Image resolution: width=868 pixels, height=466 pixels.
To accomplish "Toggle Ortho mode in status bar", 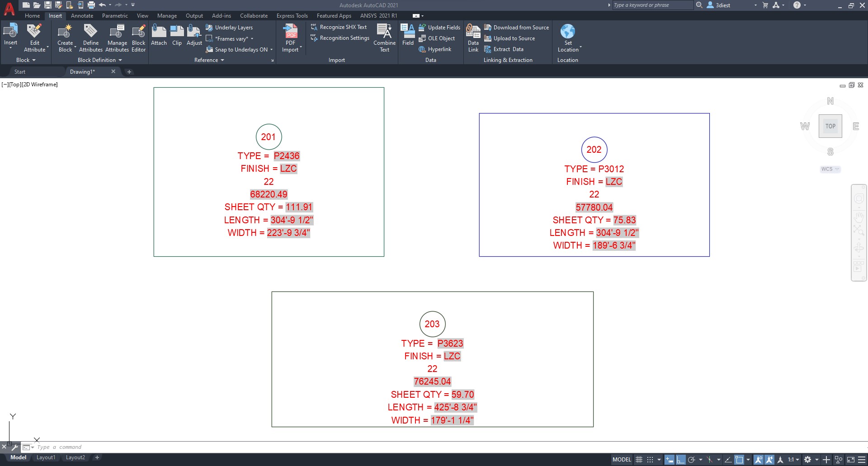I will click(680, 460).
